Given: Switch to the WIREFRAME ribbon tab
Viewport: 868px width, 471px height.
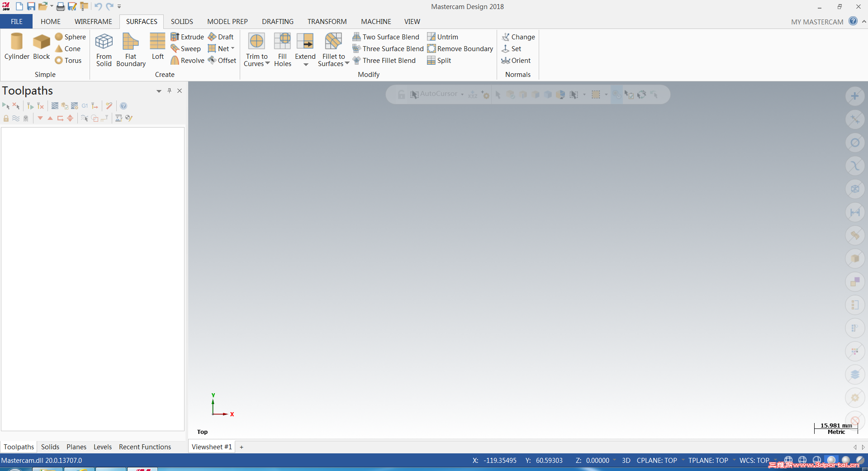Looking at the screenshot, I should click(x=93, y=21).
